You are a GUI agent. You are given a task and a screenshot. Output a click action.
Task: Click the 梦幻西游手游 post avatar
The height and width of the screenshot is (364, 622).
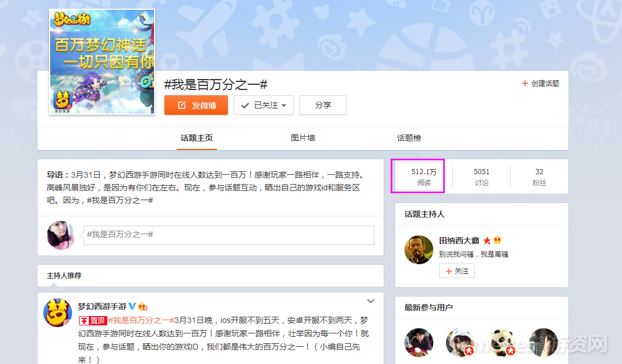(x=58, y=313)
